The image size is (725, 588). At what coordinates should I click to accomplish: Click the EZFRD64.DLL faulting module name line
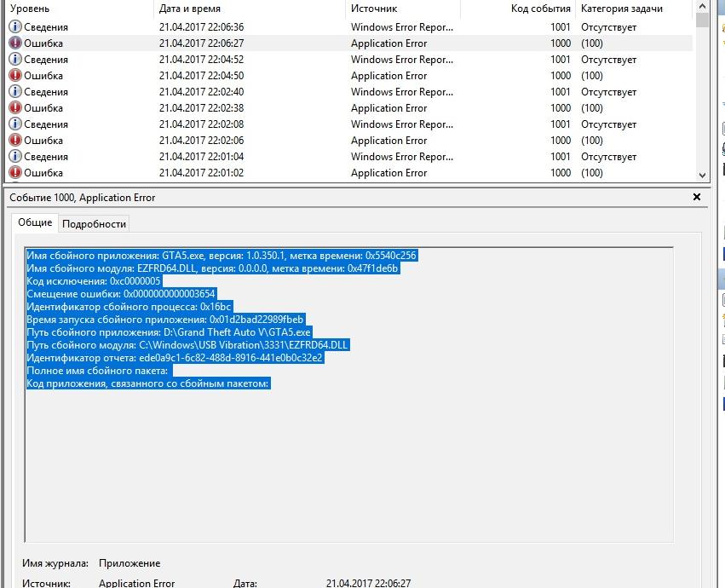click(x=212, y=268)
